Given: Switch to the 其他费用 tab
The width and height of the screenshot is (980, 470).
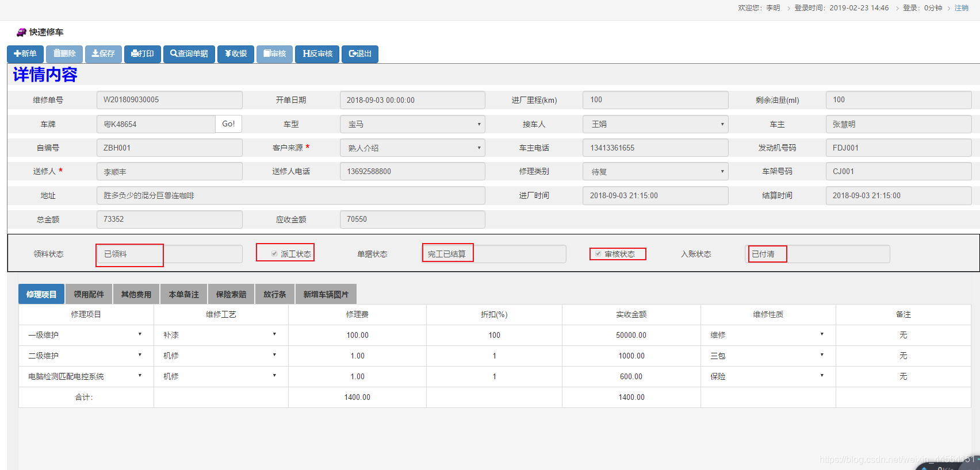Looking at the screenshot, I should (136, 294).
